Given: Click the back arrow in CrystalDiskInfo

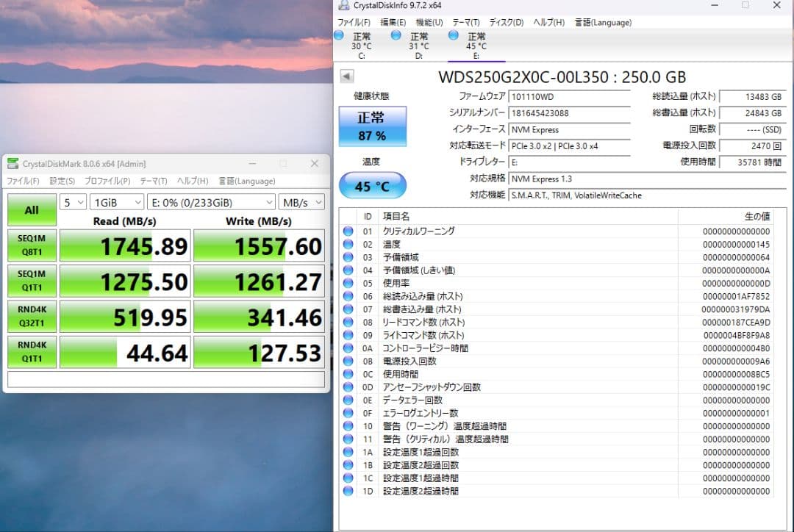Looking at the screenshot, I should 346,76.
